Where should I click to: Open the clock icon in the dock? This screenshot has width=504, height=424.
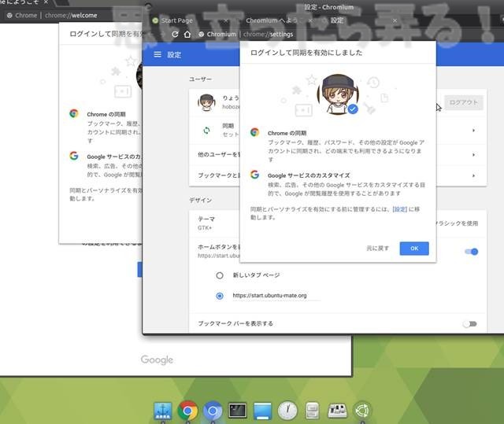click(x=287, y=411)
